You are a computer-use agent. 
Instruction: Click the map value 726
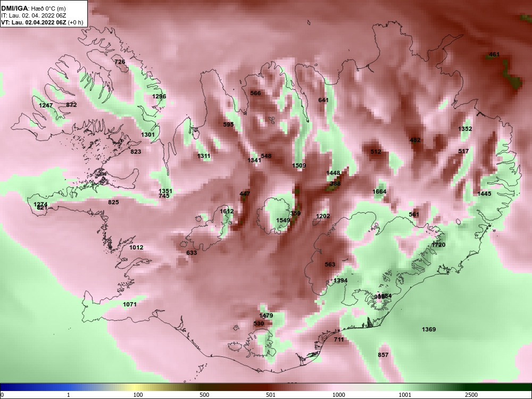[120, 62]
